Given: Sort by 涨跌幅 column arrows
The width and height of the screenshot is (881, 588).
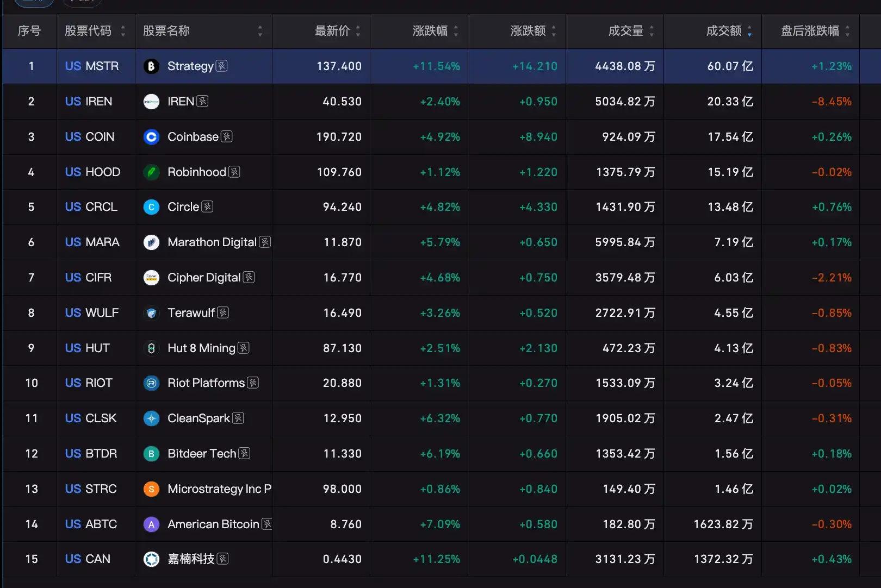Looking at the screenshot, I should click(x=456, y=31).
